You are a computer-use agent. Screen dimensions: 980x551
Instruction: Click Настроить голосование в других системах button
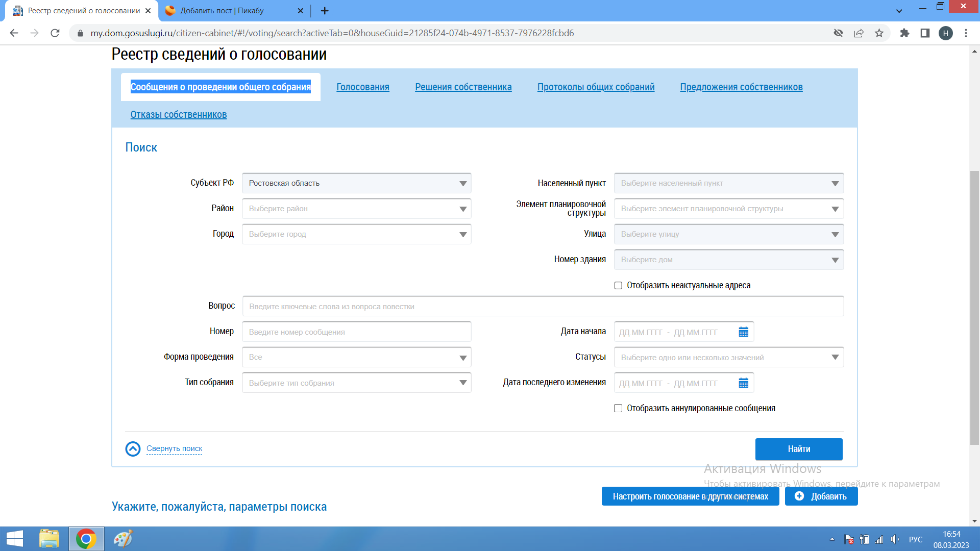pyautogui.click(x=690, y=496)
